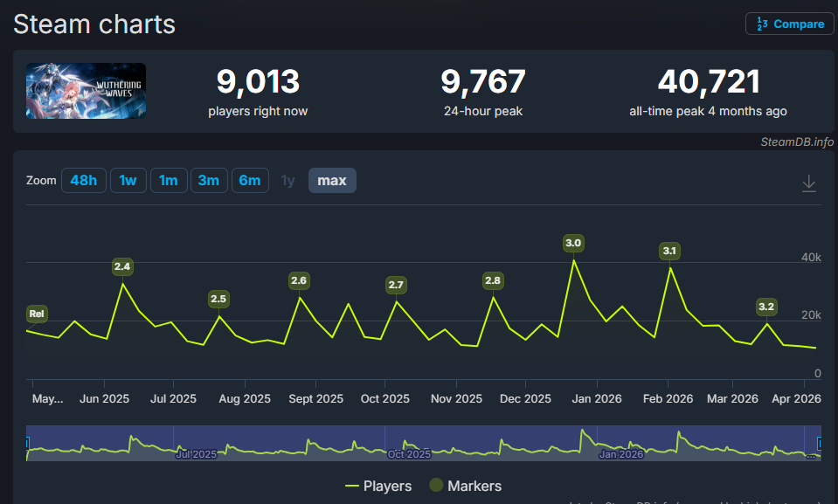Click the 2.8 version marker

pos(493,280)
